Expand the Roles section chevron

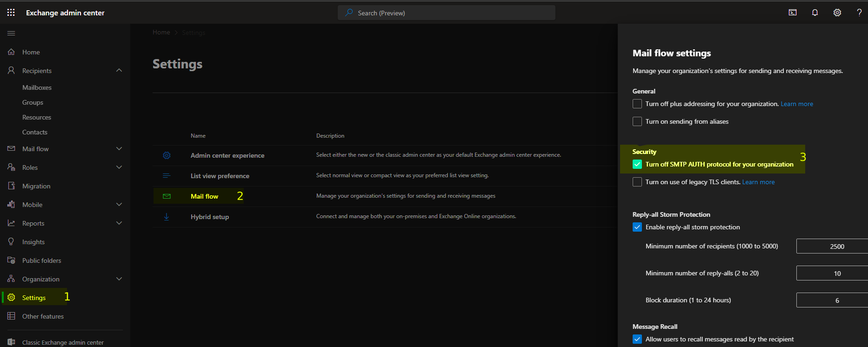[x=119, y=167]
